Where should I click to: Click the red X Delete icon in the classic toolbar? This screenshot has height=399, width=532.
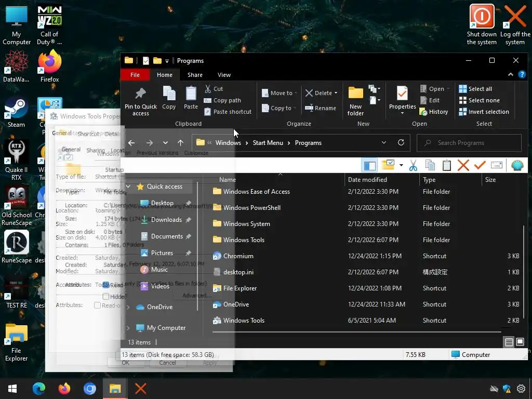(x=463, y=166)
